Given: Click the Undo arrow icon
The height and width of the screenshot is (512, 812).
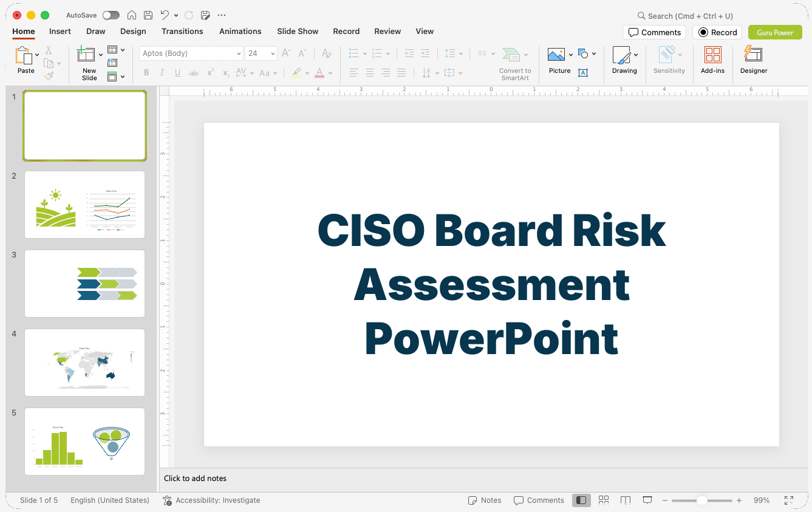Looking at the screenshot, I should [x=165, y=15].
